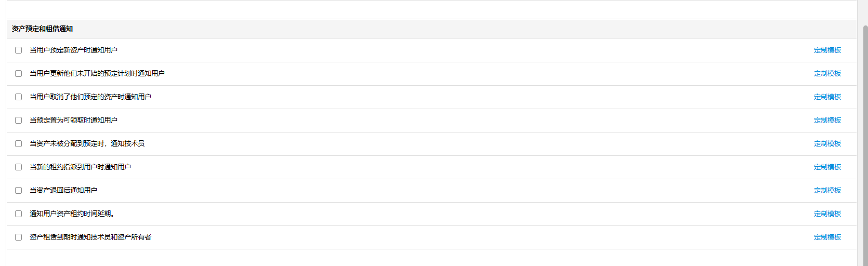The height and width of the screenshot is (266, 868).
Task: Click 定制模板 in the "当用户更新他们未开始的预定计划时通知用户" row
Action: click(x=827, y=74)
